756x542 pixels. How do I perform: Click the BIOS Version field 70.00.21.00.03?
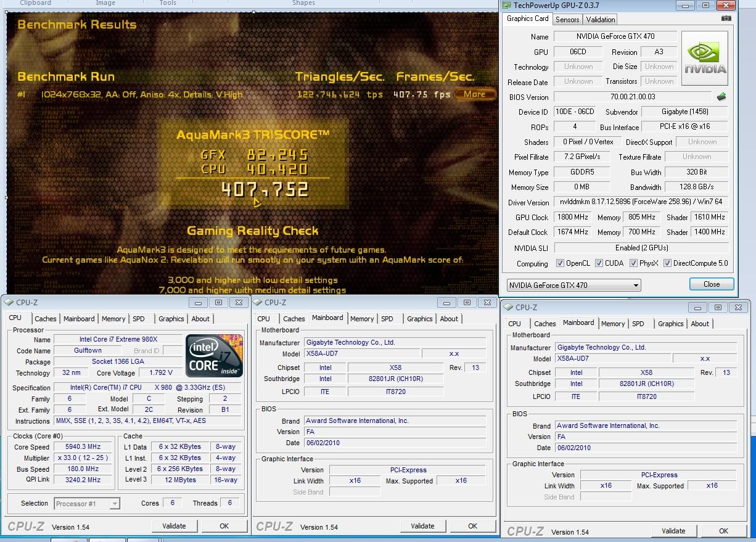pos(633,97)
